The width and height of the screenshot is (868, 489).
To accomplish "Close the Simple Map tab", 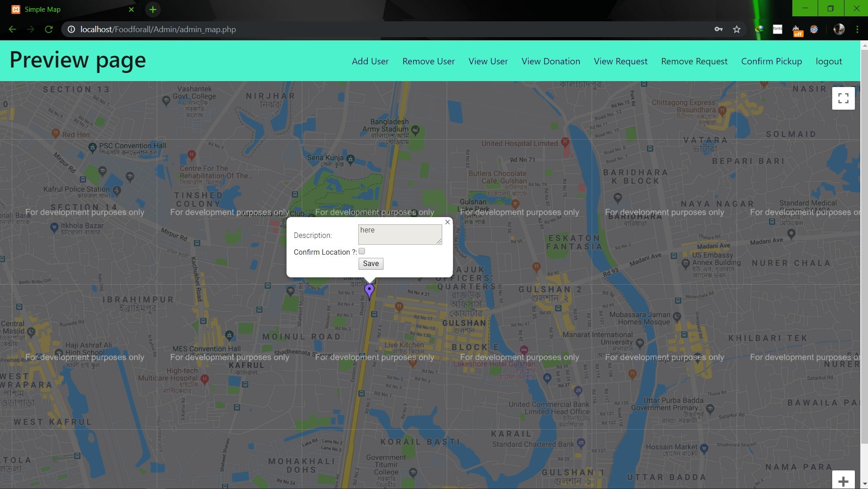I will 131,9.
